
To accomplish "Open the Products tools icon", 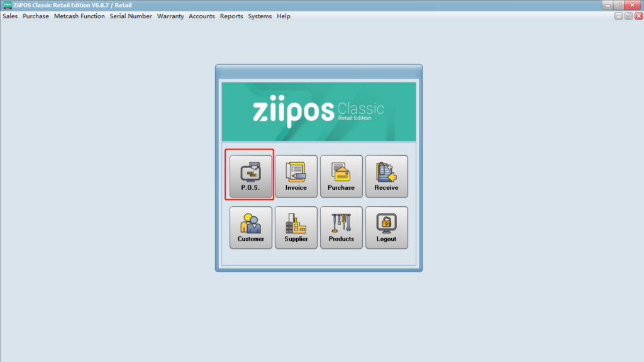I will [341, 228].
